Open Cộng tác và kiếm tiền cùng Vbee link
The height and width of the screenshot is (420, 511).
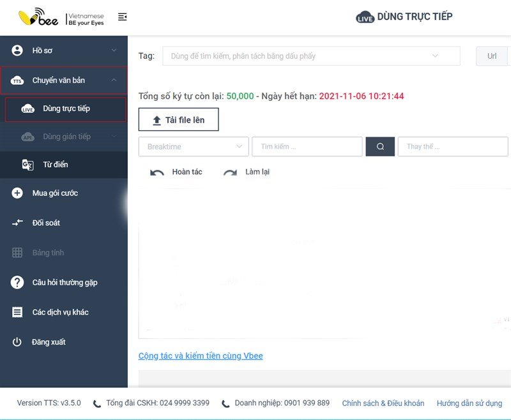[x=201, y=356]
